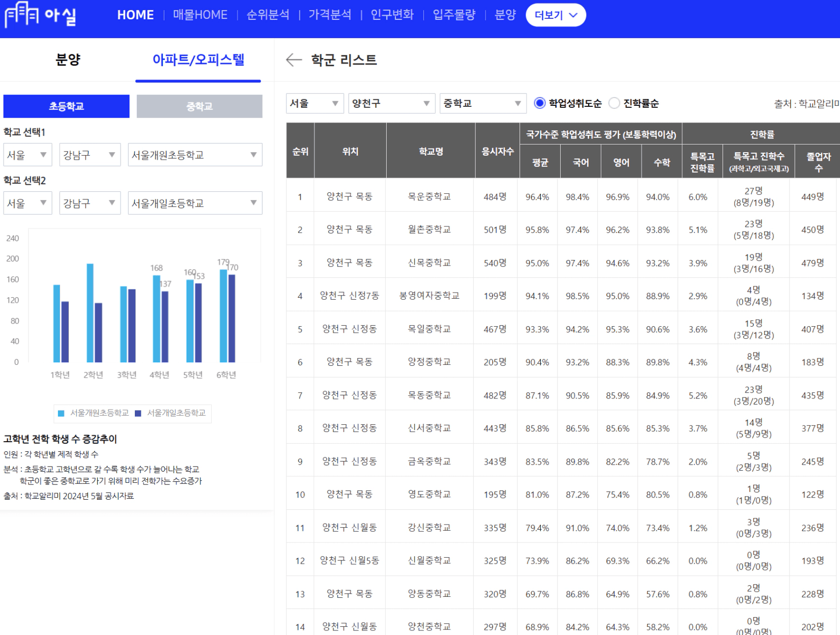Screen dimensions: 840x635
Task: Open the 서울개원초등학교 school dropdown
Action: click(x=195, y=155)
